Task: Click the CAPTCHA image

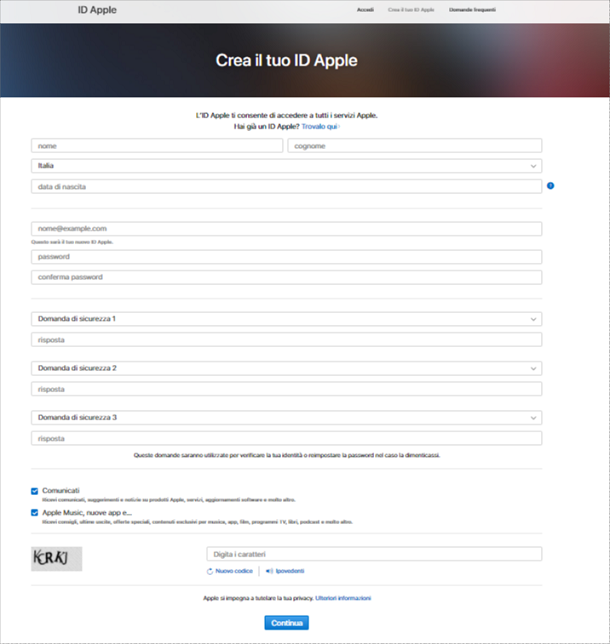Action: pos(57,559)
